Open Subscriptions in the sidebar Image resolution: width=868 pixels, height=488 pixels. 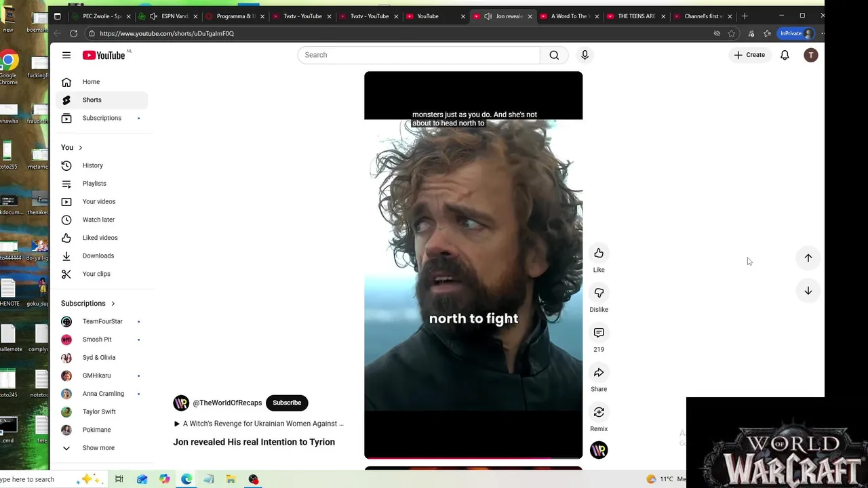102,118
